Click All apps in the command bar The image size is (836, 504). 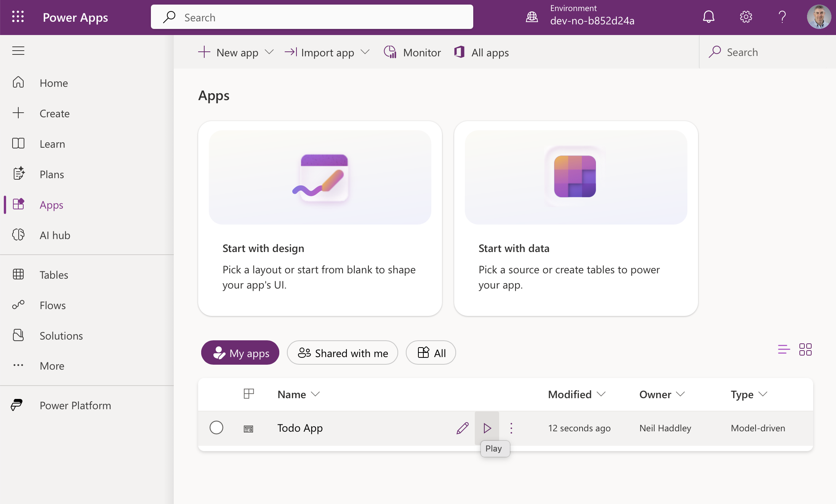pyautogui.click(x=481, y=52)
